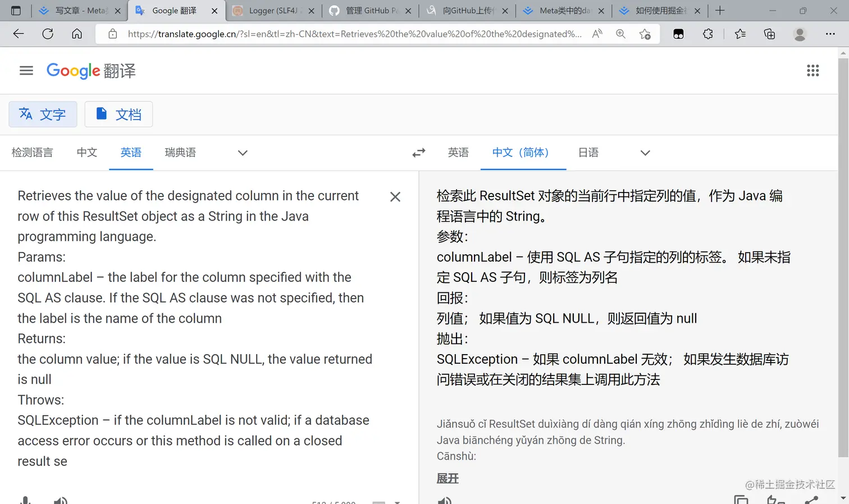
Task: Open the browser zoom control
Action: (620, 34)
